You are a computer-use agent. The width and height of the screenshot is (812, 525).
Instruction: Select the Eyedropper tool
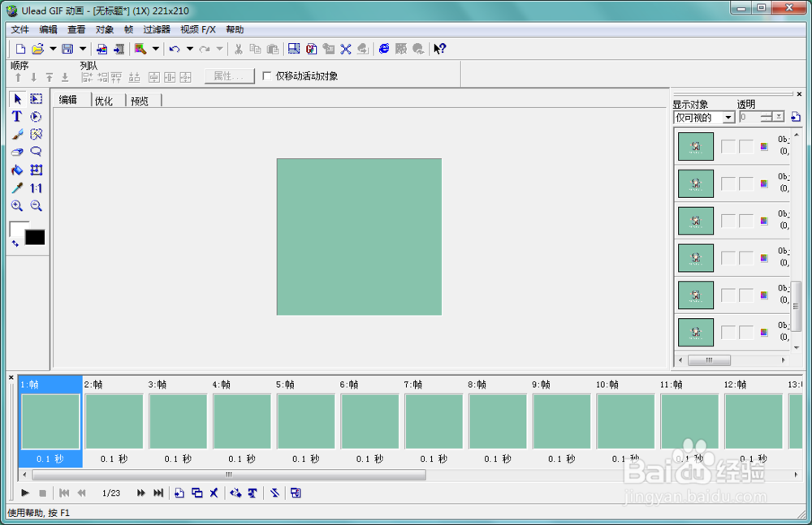[17, 188]
